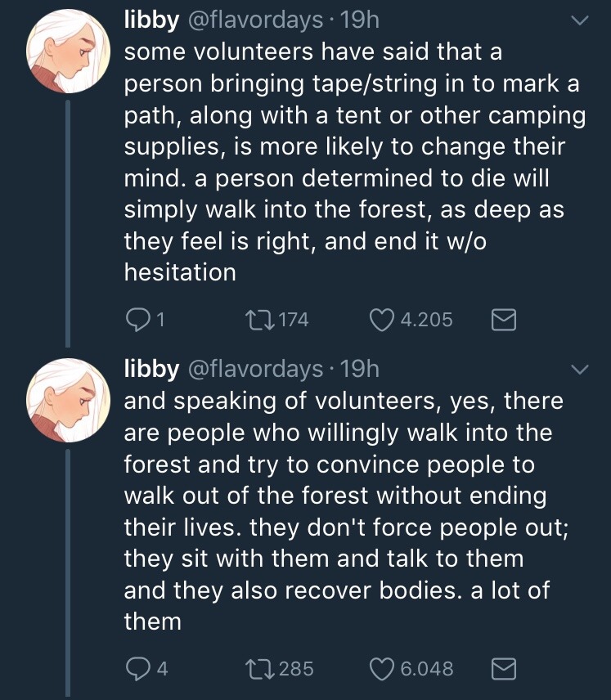
Task: Share first tweet via direct message envelope
Action: tap(503, 320)
